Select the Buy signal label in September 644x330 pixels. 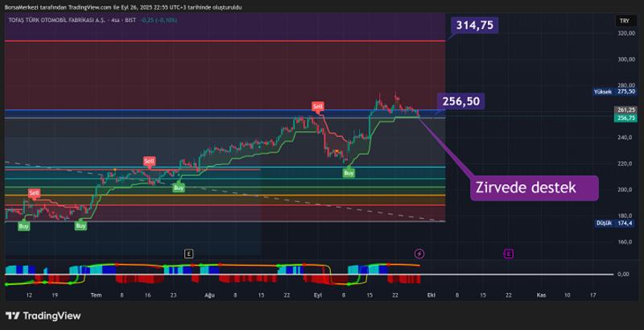(x=349, y=173)
